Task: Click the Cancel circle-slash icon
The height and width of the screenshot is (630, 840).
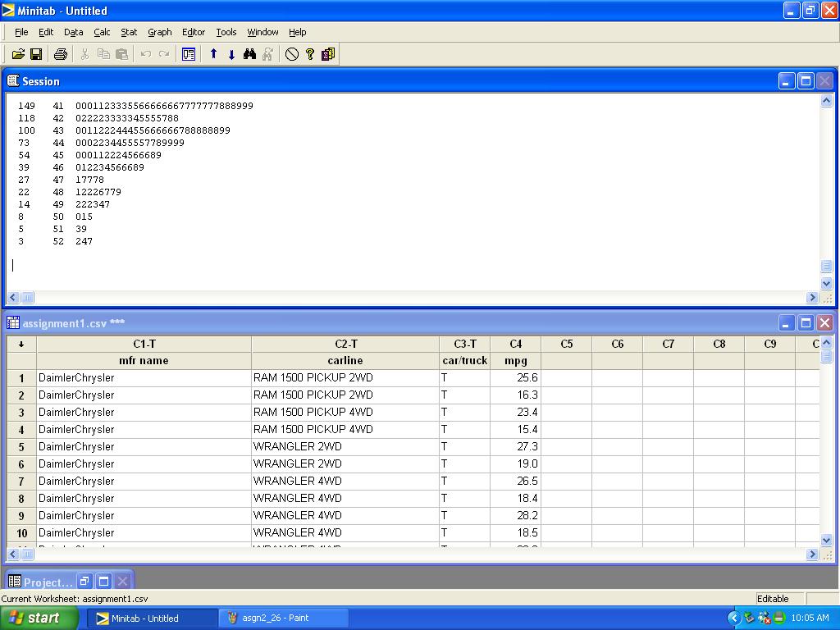Action: coord(292,54)
